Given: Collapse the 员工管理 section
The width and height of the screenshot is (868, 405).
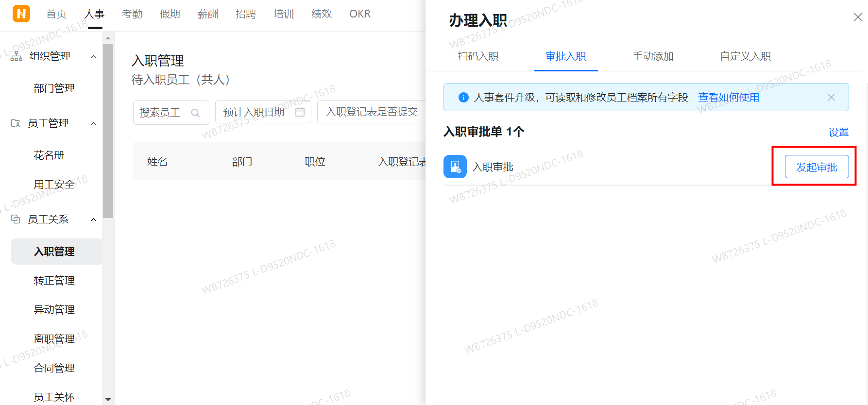Looking at the screenshot, I should coord(94,123).
